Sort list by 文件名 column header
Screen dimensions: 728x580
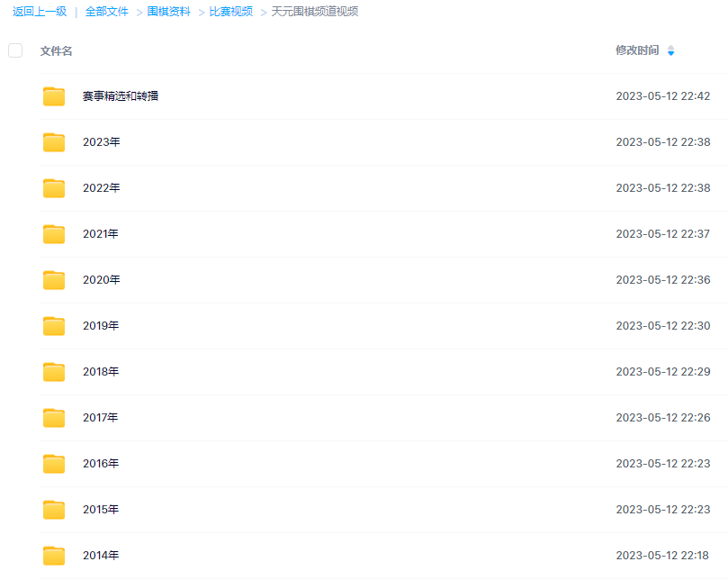pos(56,51)
